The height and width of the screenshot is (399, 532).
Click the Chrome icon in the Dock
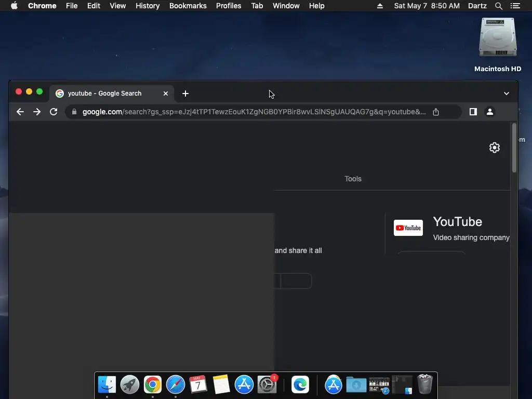[153, 385]
